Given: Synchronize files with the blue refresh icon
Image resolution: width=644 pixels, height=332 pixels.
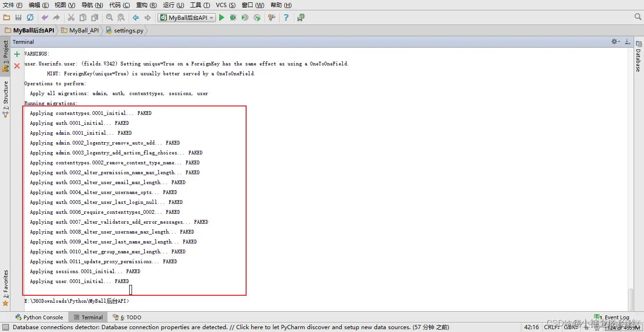Looking at the screenshot, I should 30,17.
